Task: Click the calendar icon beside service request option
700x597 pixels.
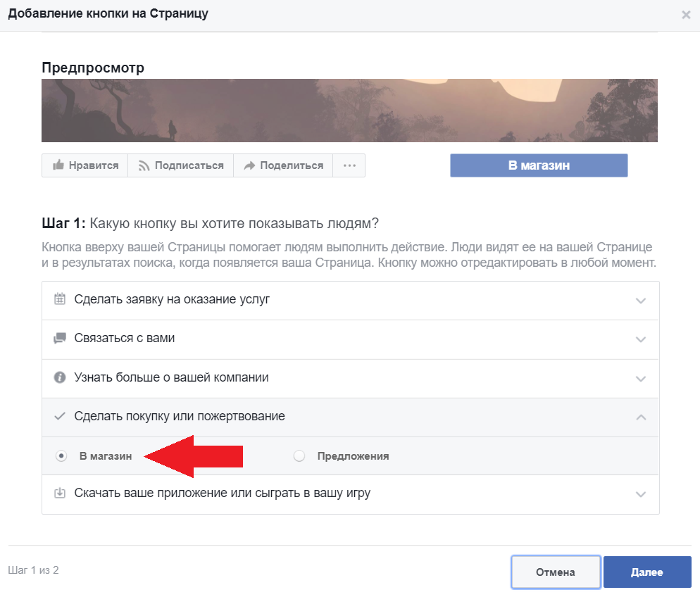Action: coord(60,299)
